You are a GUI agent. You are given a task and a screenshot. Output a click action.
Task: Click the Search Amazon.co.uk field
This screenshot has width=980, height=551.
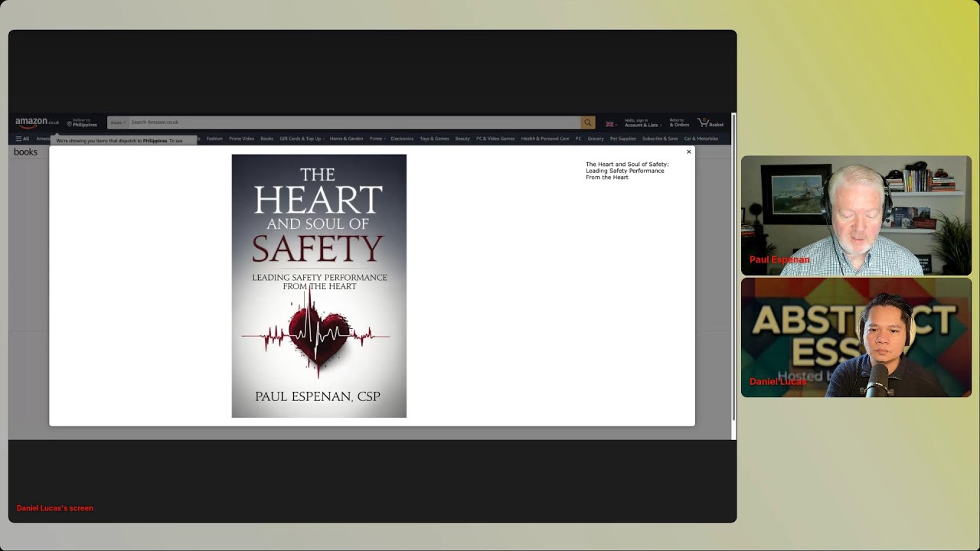pos(354,122)
